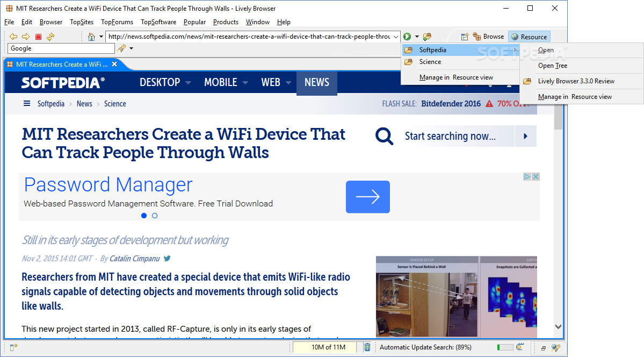
Task: Click the AdChoices triangle icon
Action: point(527,176)
